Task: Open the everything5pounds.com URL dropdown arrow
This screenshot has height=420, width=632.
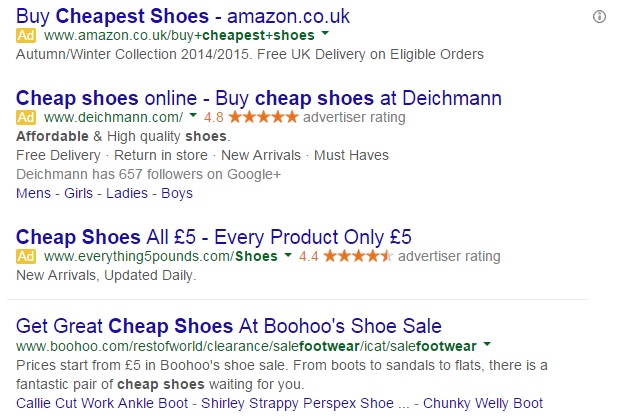Action: (288, 257)
